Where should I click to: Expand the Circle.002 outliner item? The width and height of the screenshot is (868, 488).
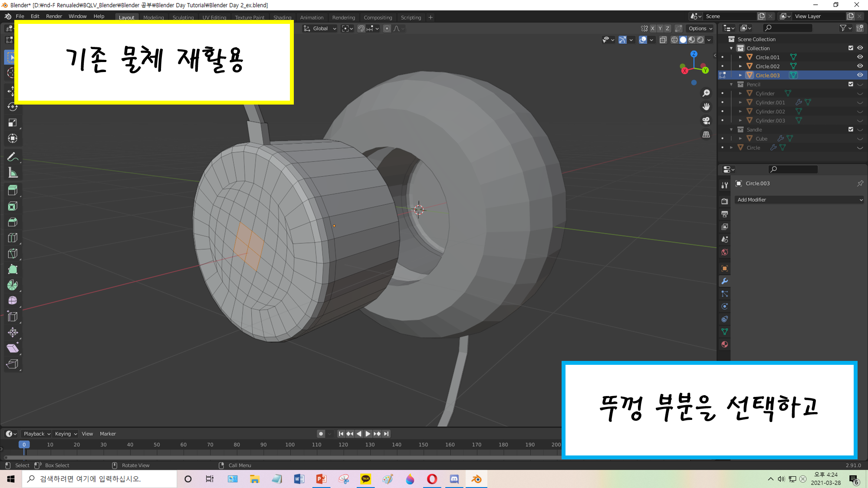click(740, 66)
